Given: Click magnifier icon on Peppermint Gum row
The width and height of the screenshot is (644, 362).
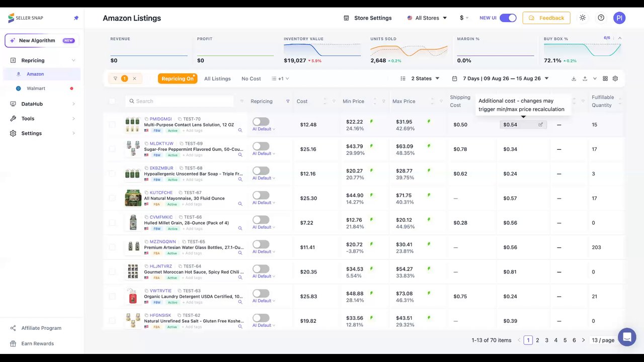Looking at the screenshot, I should [240, 155].
